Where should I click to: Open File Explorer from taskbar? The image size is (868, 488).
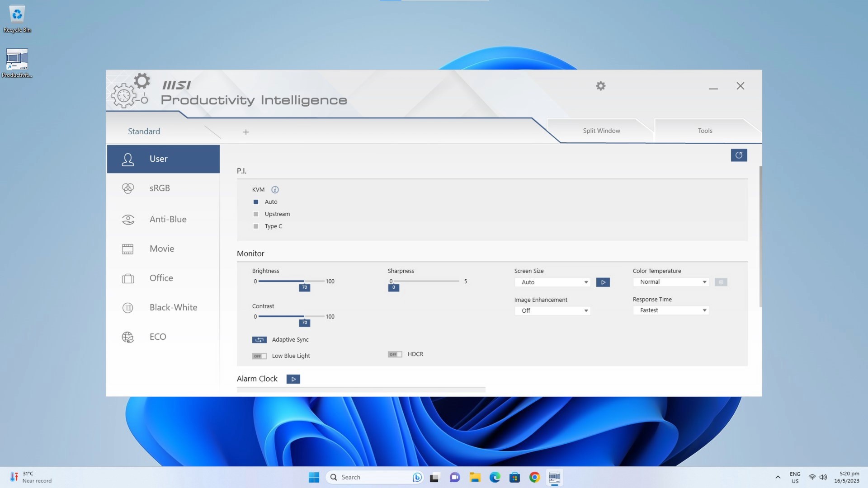coord(475,477)
